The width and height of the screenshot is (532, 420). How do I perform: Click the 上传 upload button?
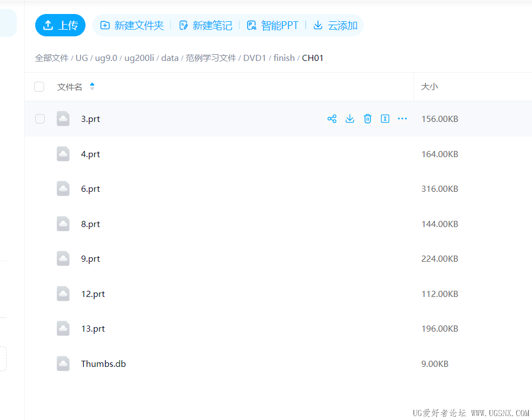60,25
